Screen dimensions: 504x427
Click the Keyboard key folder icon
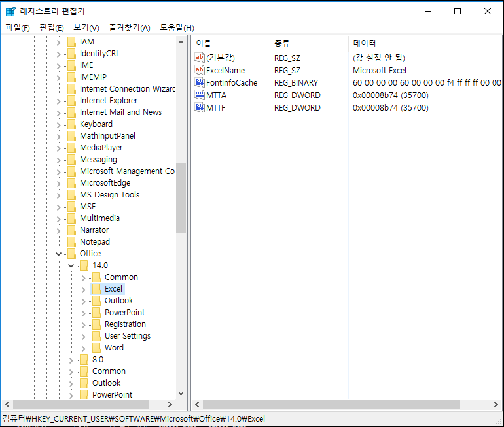click(x=72, y=124)
